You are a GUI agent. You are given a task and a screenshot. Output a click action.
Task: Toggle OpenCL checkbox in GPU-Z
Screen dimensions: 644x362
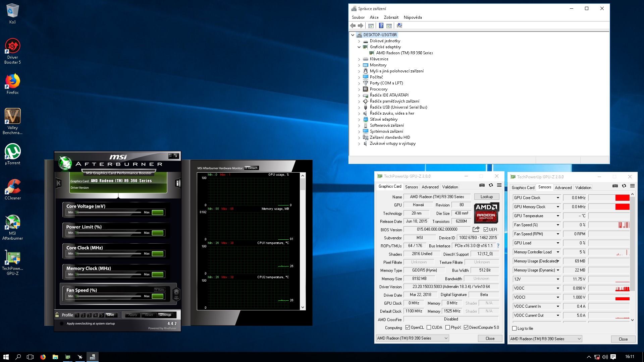tap(408, 327)
